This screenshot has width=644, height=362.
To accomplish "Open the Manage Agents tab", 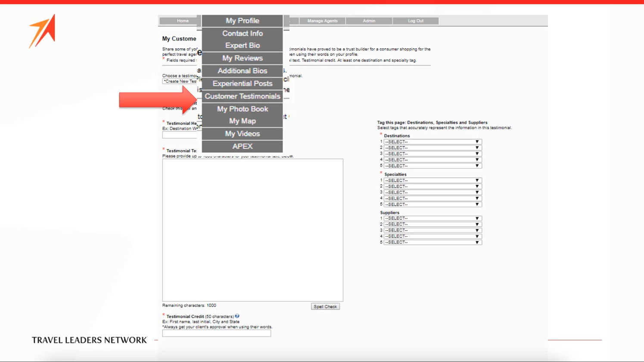I will click(x=322, y=21).
